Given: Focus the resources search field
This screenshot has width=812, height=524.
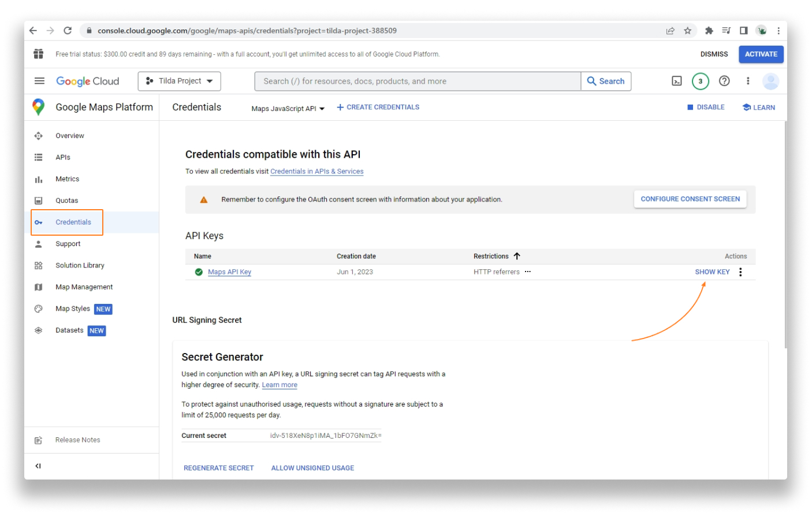Looking at the screenshot, I should [418, 81].
